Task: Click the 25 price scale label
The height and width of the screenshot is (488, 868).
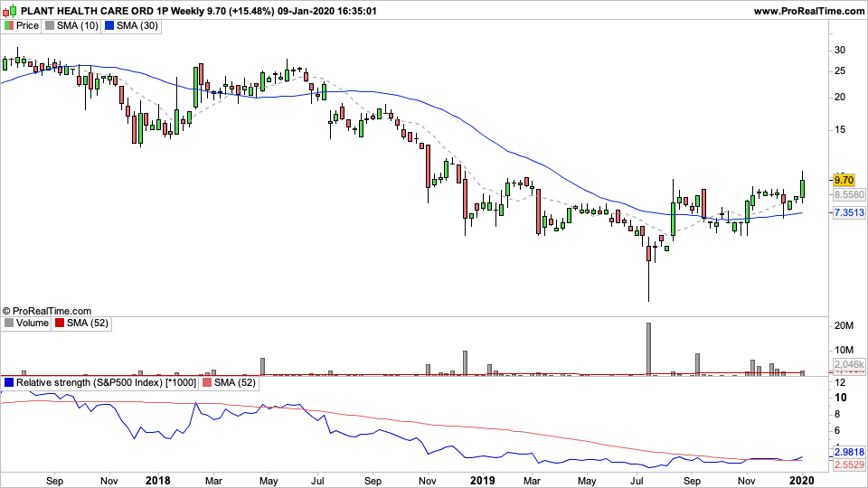Action: [840, 70]
